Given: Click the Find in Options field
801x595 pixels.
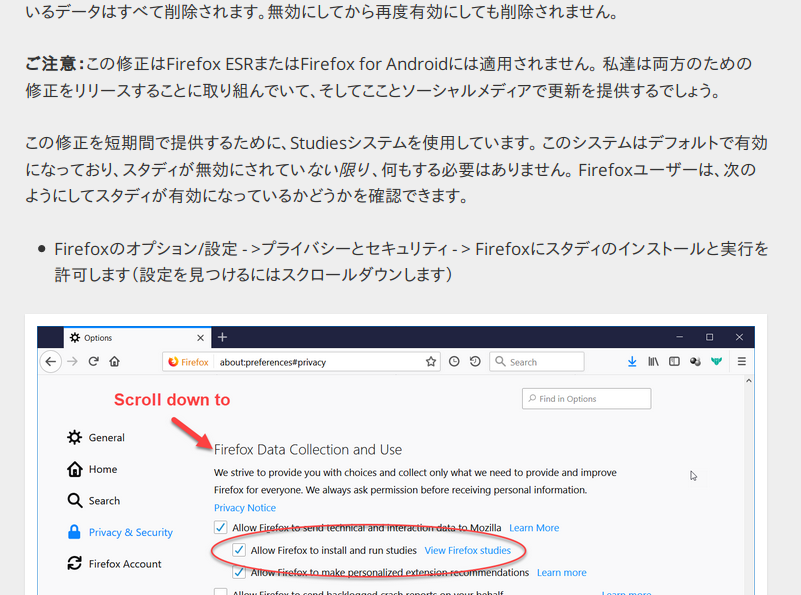Looking at the screenshot, I should pyautogui.click(x=586, y=399).
